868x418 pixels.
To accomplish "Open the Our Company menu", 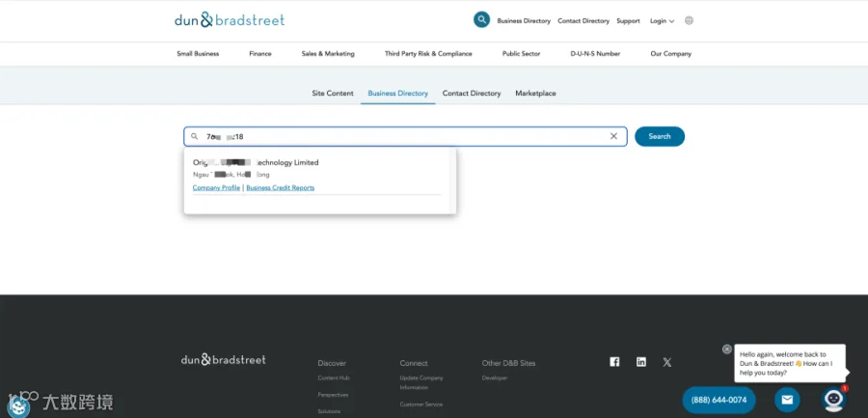I will [671, 54].
